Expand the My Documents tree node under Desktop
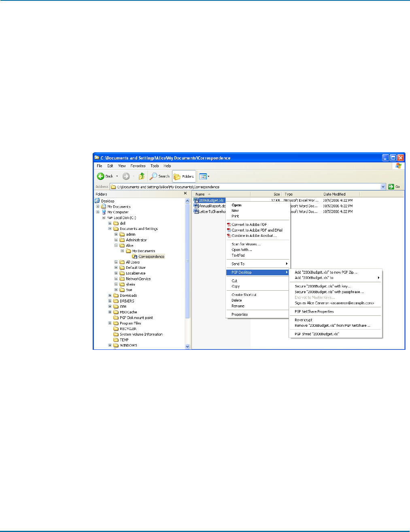 [x=98, y=206]
